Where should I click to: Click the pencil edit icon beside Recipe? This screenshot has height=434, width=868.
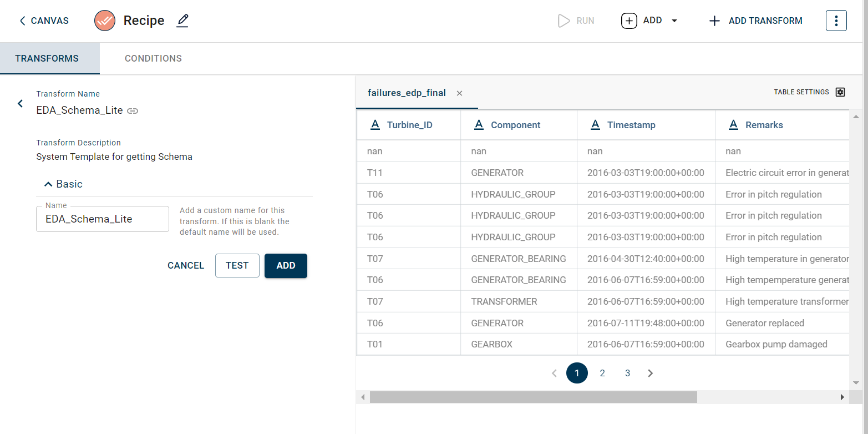click(x=182, y=21)
